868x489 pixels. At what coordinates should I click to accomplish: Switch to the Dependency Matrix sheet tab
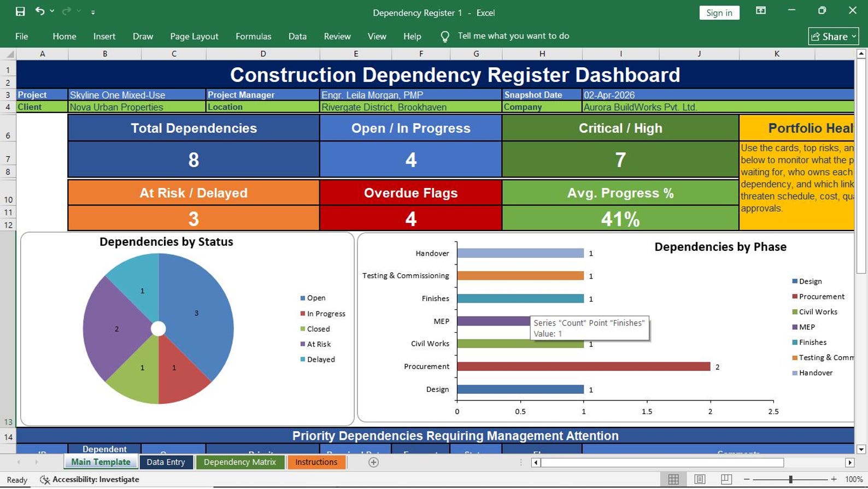[x=239, y=462]
